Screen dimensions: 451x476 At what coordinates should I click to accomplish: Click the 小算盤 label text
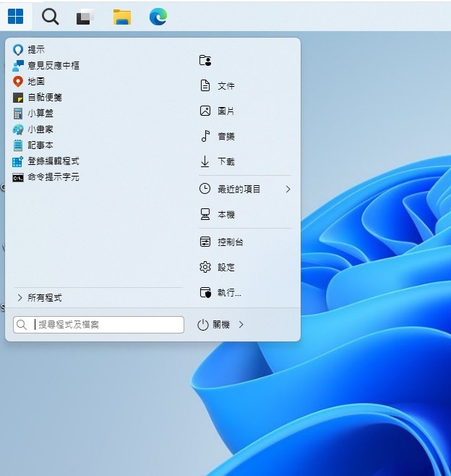tap(40, 114)
